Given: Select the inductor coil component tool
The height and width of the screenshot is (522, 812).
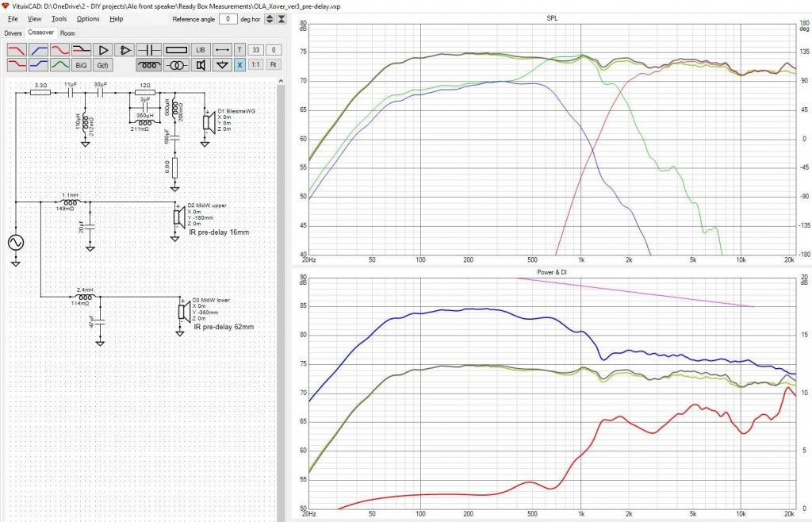Looking at the screenshot, I should [x=149, y=65].
